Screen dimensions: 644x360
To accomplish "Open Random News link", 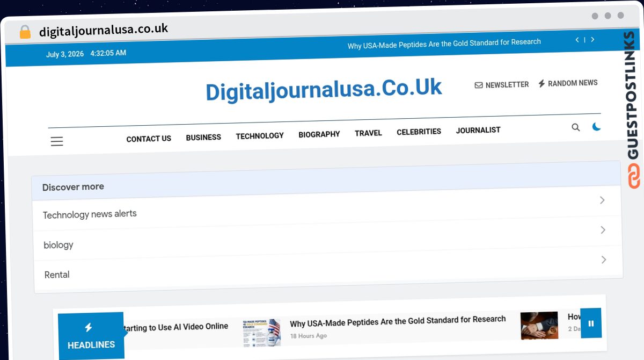I will point(568,83).
